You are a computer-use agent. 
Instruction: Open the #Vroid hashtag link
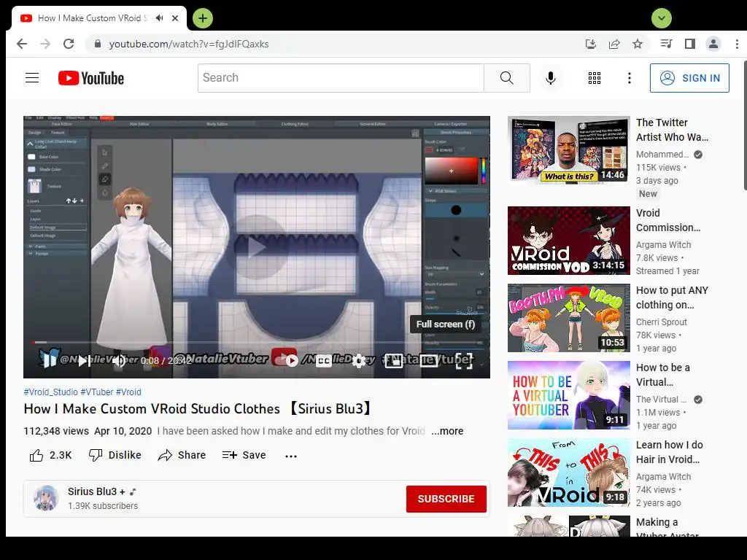pyautogui.click(x=128, y=392)
